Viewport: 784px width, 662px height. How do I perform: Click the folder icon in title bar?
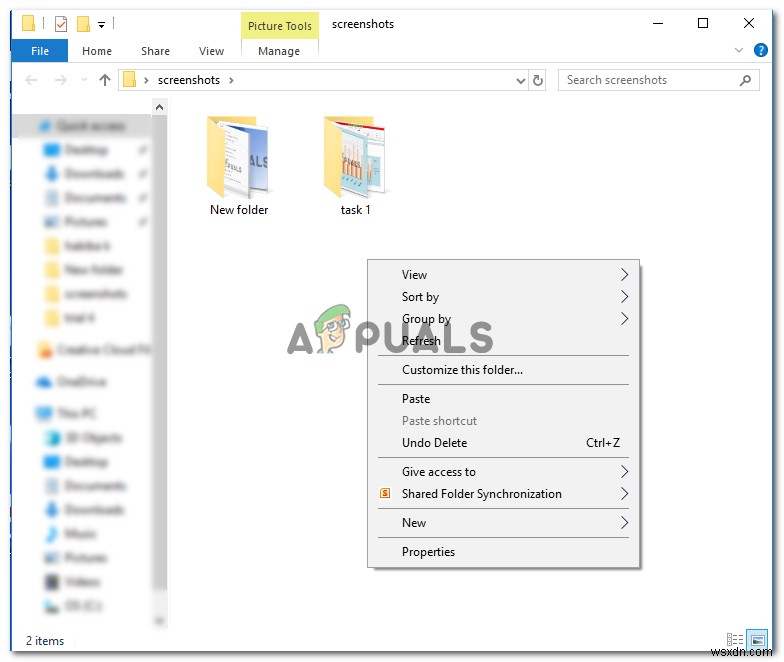(28, 24)
